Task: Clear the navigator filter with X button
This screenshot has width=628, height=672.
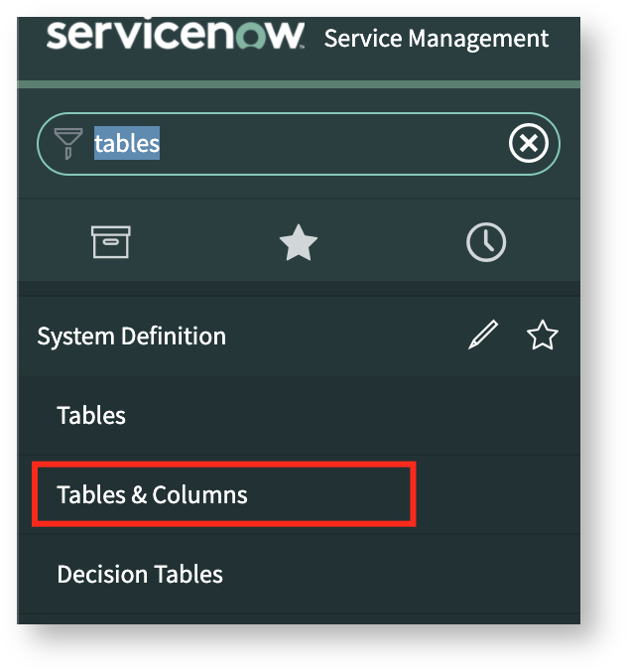Action: point(528,145)
